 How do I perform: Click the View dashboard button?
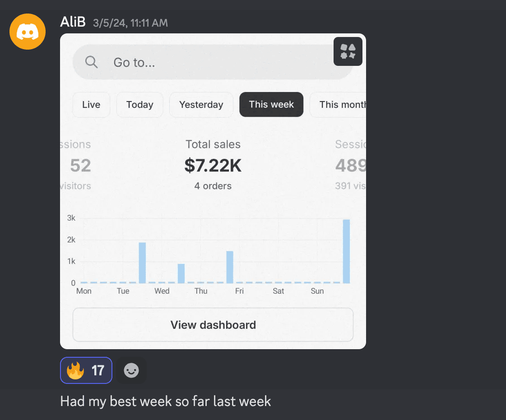pyautogui.click(x=213, y=325)
